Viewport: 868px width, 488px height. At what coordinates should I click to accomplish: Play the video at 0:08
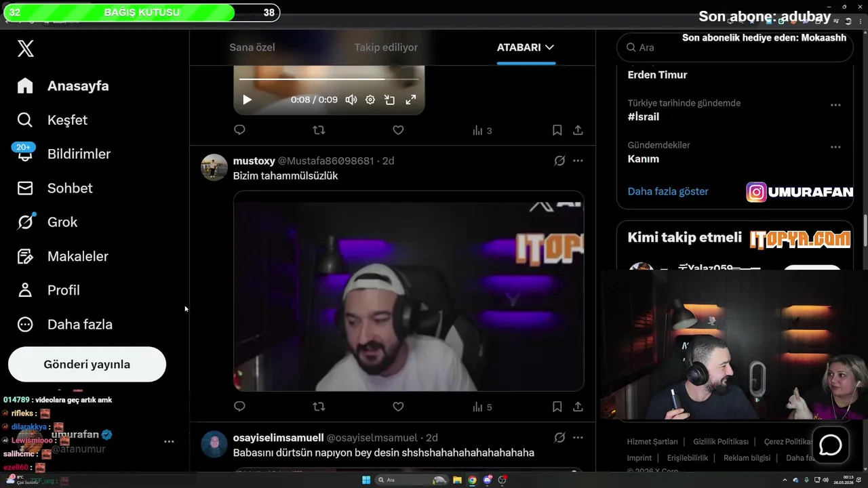[x=248, y=100]
